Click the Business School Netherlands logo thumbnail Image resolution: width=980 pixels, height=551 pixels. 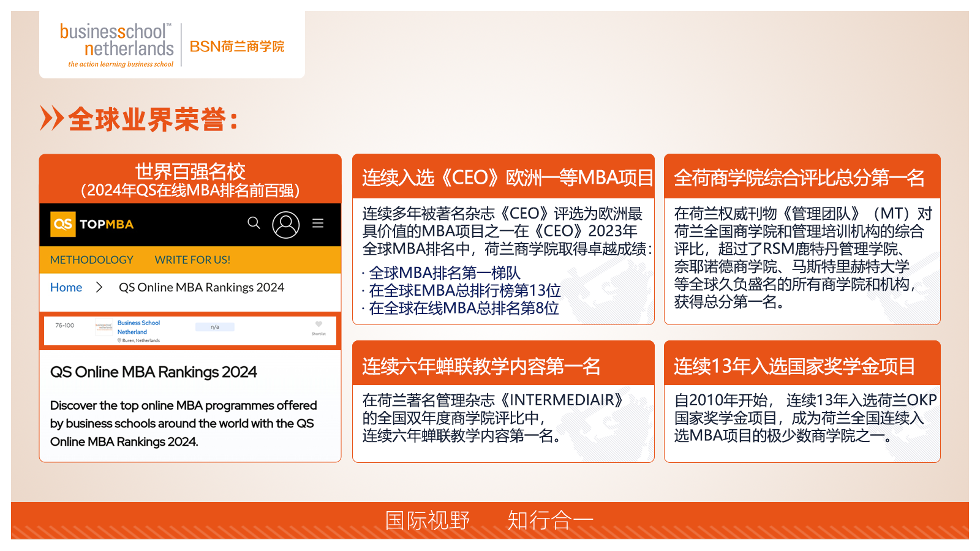pos(104,327)
